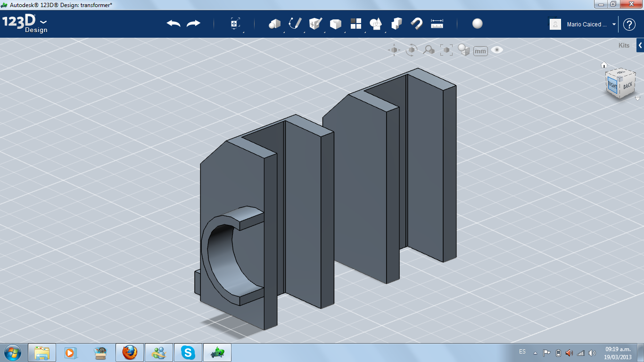The image size is (644, 362).
Task: Undo the last action with the left arrow
Action: point(173,24)
